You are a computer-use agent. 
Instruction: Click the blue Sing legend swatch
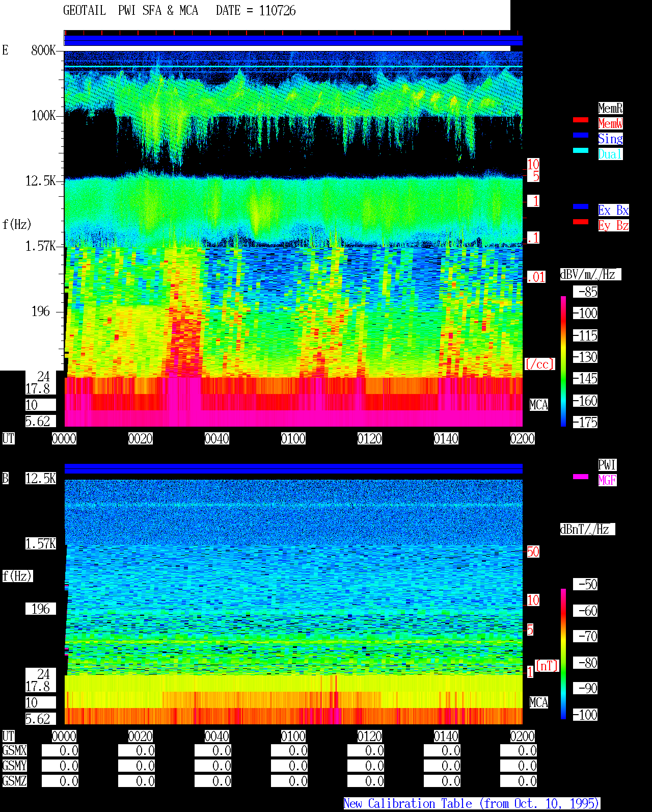[581, 135]
